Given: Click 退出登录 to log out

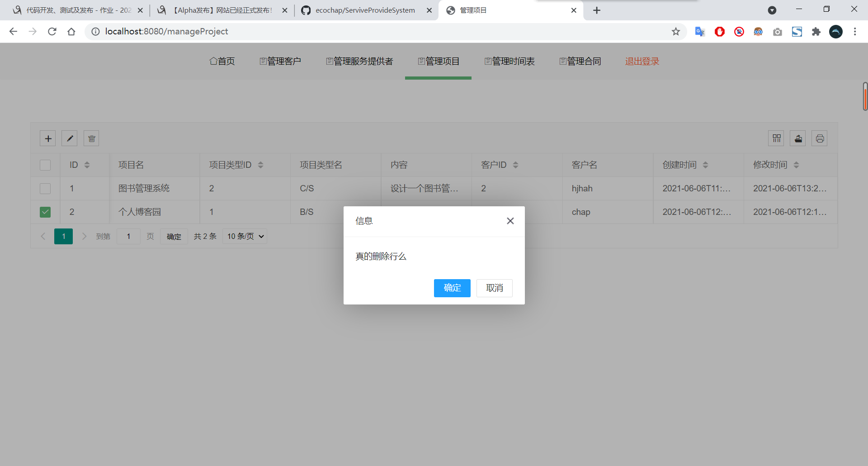Looking at the screenshot, I should (x=642, y=61).
